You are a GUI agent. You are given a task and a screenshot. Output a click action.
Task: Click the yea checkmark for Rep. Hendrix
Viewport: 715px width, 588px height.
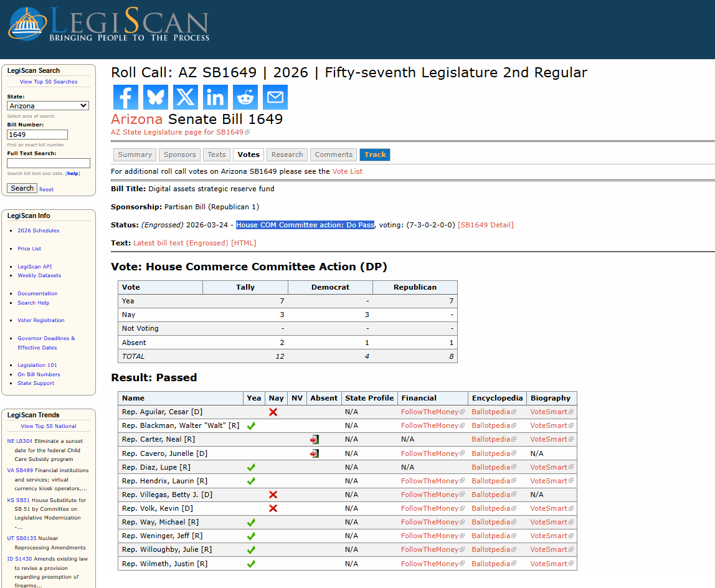(251, 481)
